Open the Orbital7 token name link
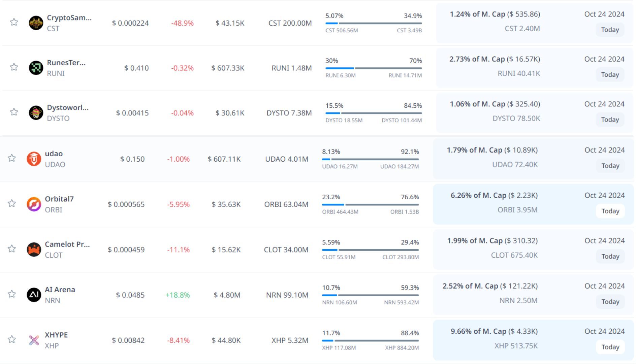636x364 pixels. (59, 199)
